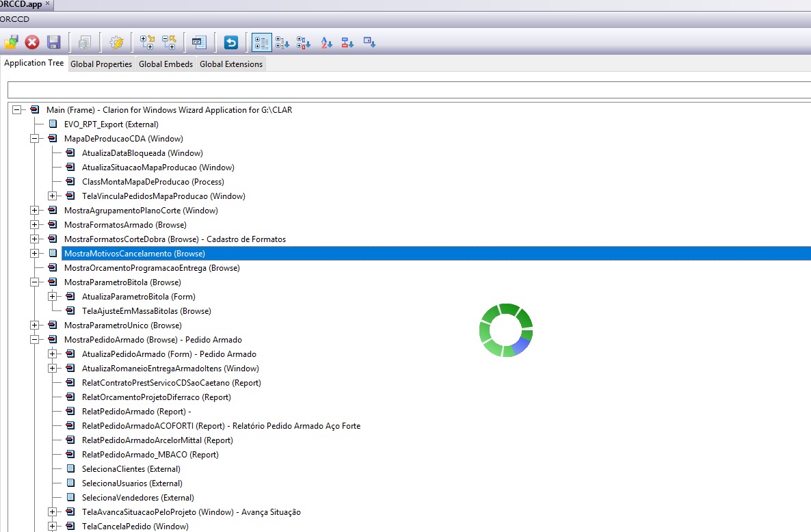Click the contract all tree nodes icon
The height and width of the screenshot is (532, 811).
[169, 42]
